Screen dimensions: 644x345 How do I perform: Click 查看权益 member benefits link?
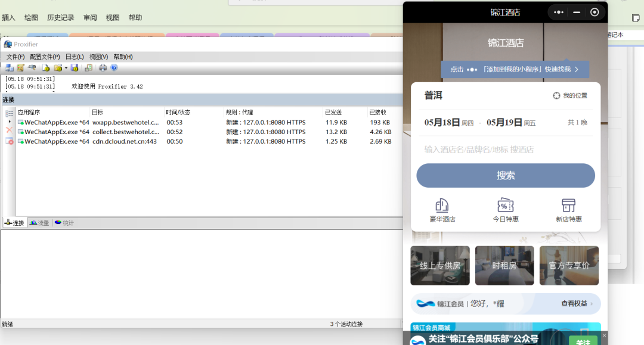click(x=577, y=303)
